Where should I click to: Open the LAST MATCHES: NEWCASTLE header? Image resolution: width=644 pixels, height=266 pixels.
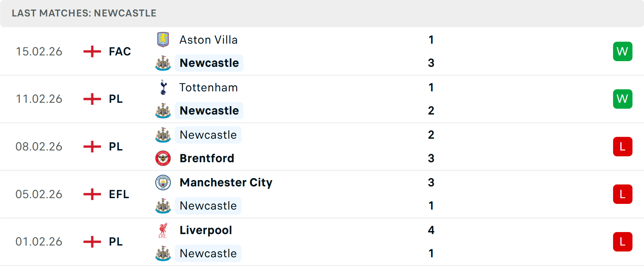(x=84, y=13)
